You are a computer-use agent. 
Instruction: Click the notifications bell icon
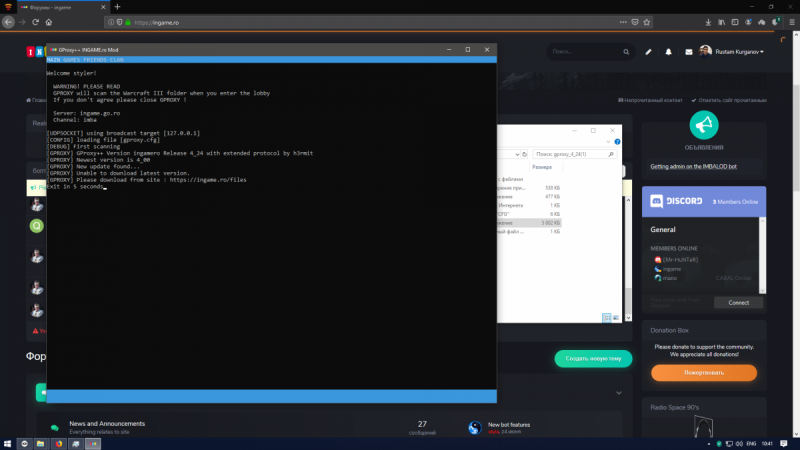(x=669, y=52)
